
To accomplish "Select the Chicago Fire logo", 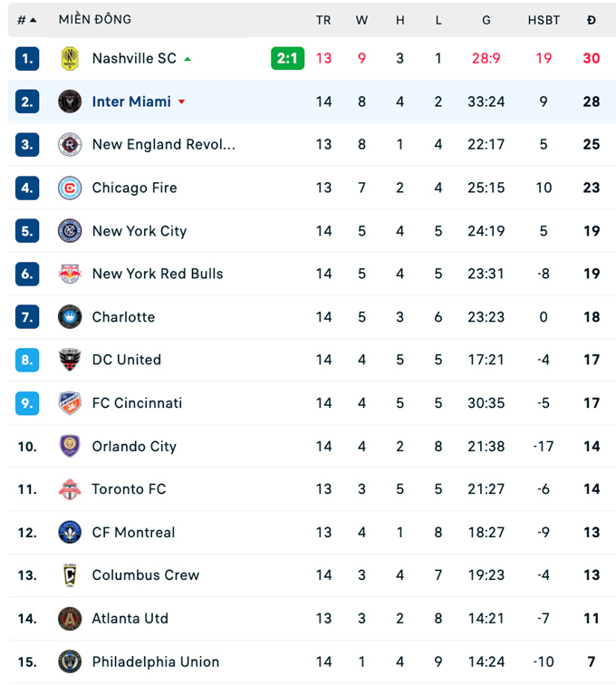I will click(x=70, y=188).
